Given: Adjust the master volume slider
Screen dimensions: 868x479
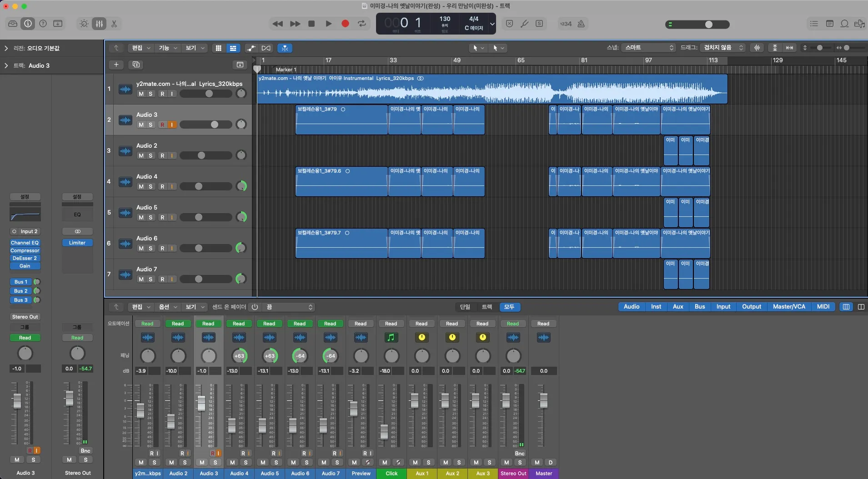Looking at the screenshot, I should click(697, 25).
